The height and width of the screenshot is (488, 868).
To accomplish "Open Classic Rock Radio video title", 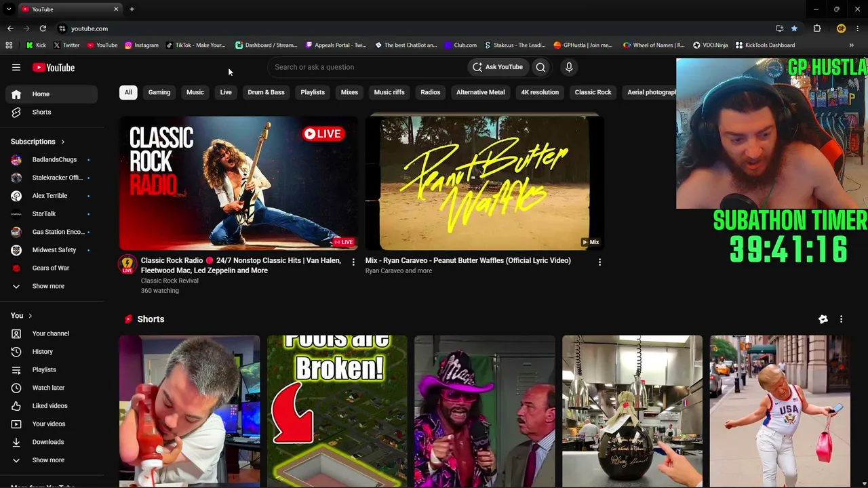I will pyautogui.click(x=241, y=265).
